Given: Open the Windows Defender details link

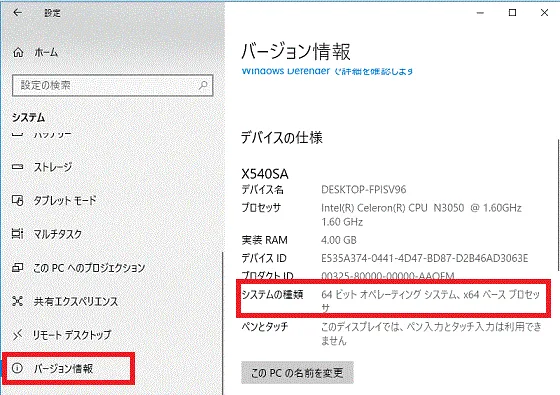Looking at the screenshot, I should 327,71.
